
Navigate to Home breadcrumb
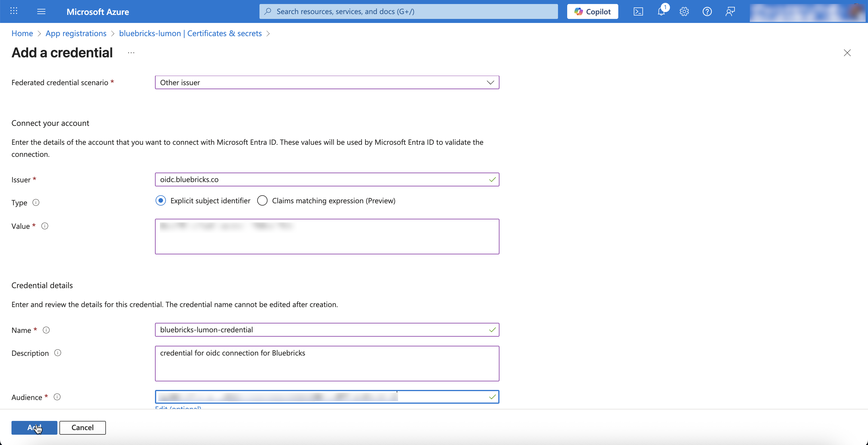(22, 33)
